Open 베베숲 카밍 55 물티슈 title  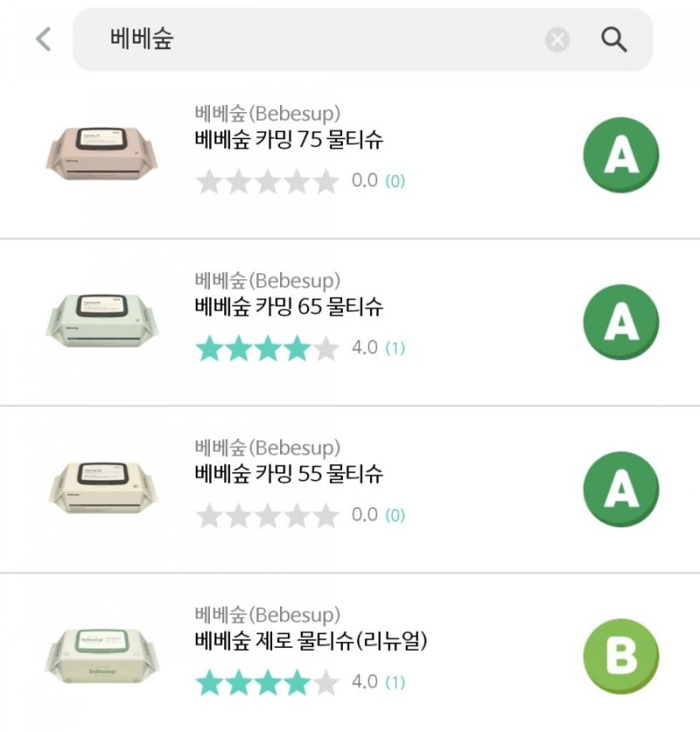pyautogui.click(x=289, y=474)
